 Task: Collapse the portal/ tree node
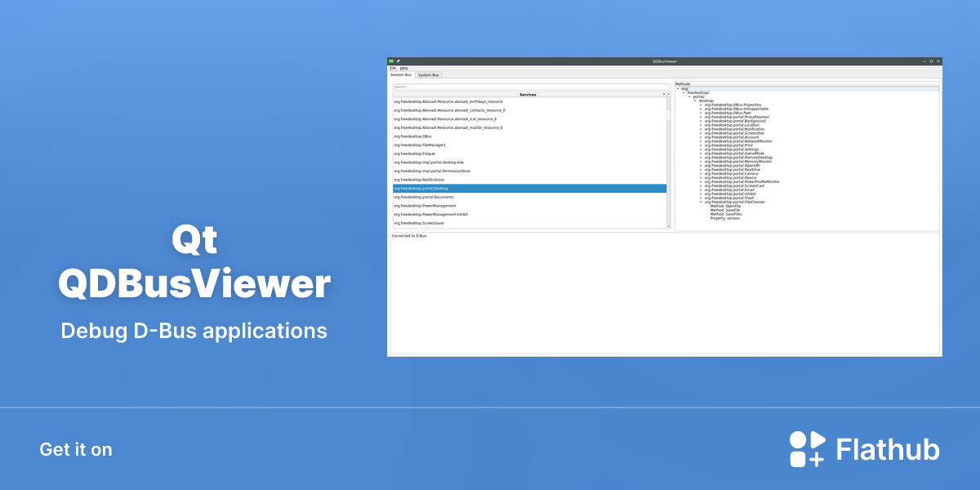point(689,97)
